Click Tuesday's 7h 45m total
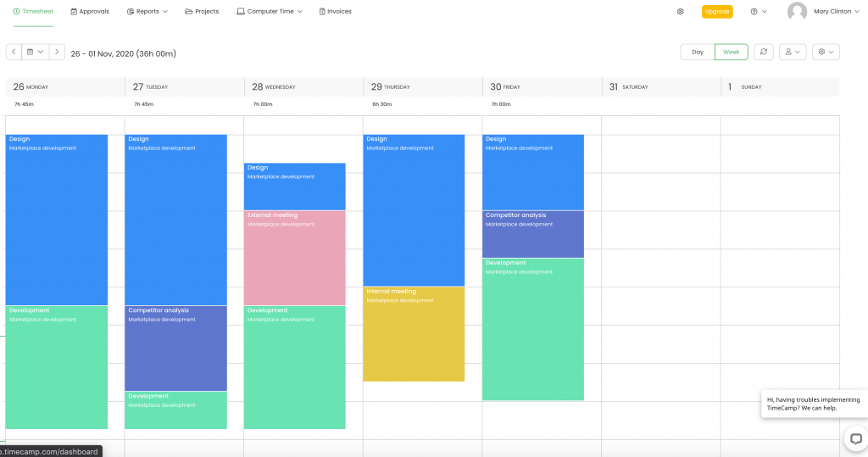 click(143, 104)
